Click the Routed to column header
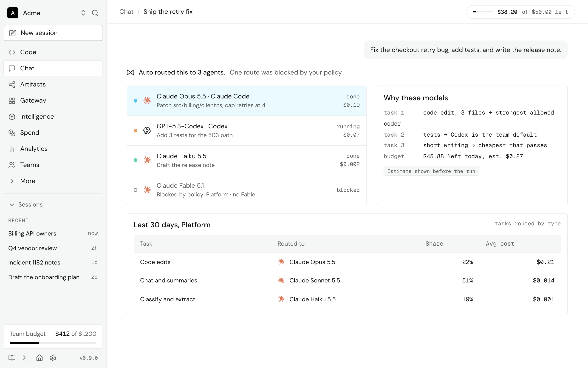Screen dimensions: 588x368 coord(291,244)
